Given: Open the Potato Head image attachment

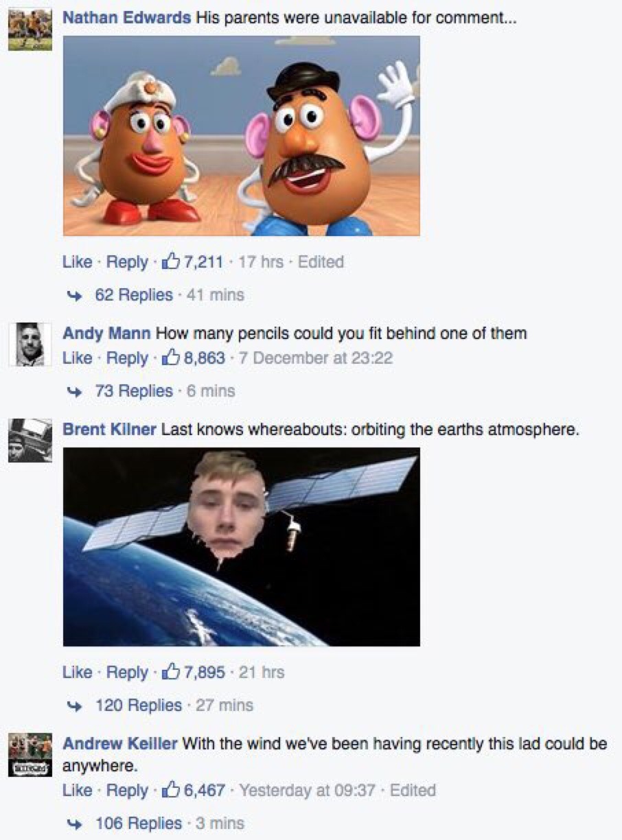Looking at the screenshot, I should click(x=241, y=136).
